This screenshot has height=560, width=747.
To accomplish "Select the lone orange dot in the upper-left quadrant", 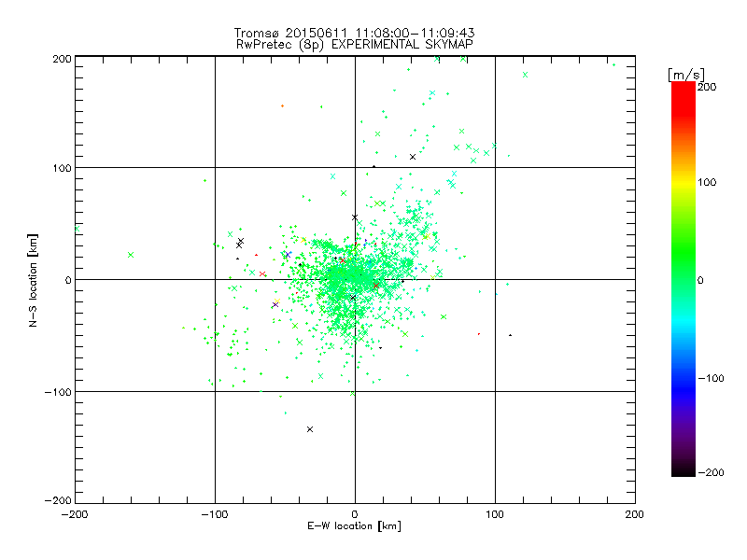I will tap(283, 105).
